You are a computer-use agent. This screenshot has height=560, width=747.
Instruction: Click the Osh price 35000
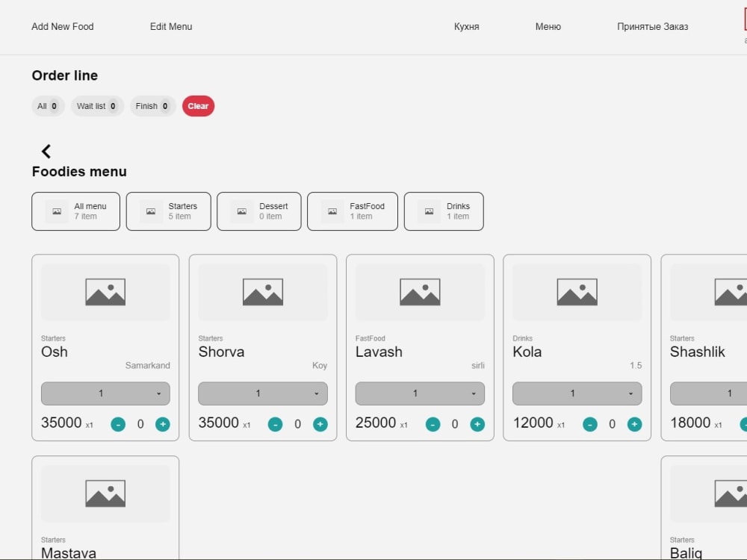[x=61, y=423]
